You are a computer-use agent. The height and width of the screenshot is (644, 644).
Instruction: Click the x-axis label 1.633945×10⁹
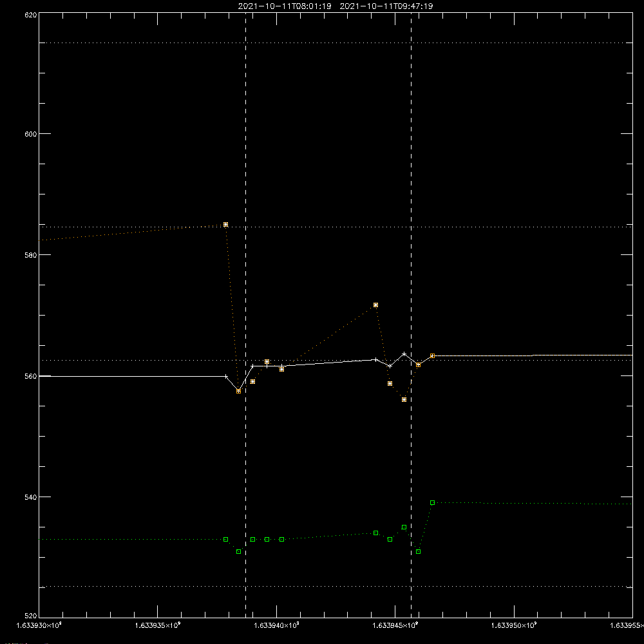(395, 625)
